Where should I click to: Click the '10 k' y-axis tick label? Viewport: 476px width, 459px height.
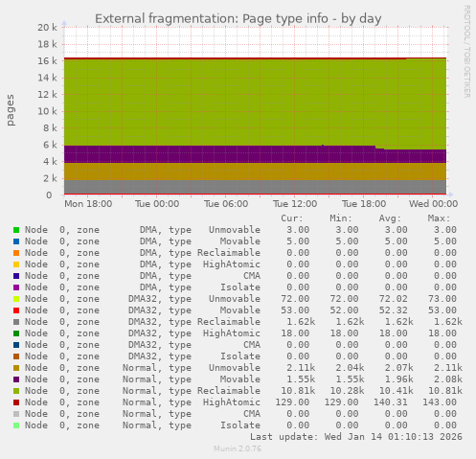click(x=47, y=111)
